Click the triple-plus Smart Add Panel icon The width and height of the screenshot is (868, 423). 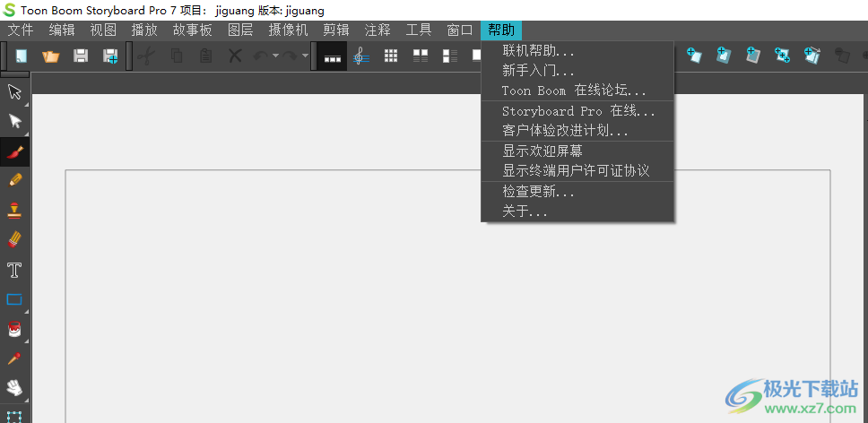click(x=782, y=56)
